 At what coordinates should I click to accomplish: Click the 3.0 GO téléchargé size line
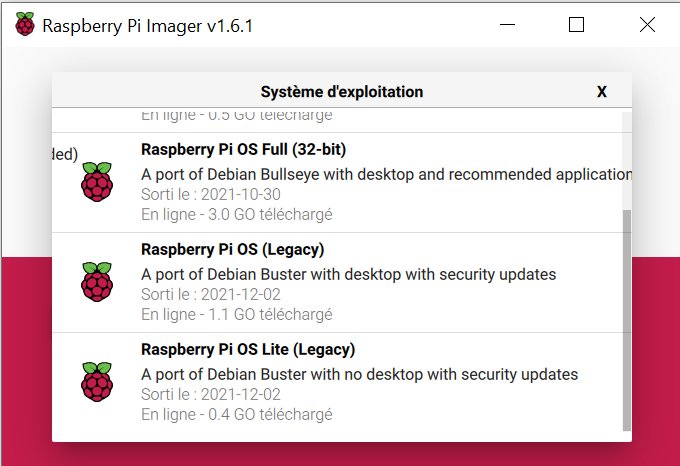(237, 215)
